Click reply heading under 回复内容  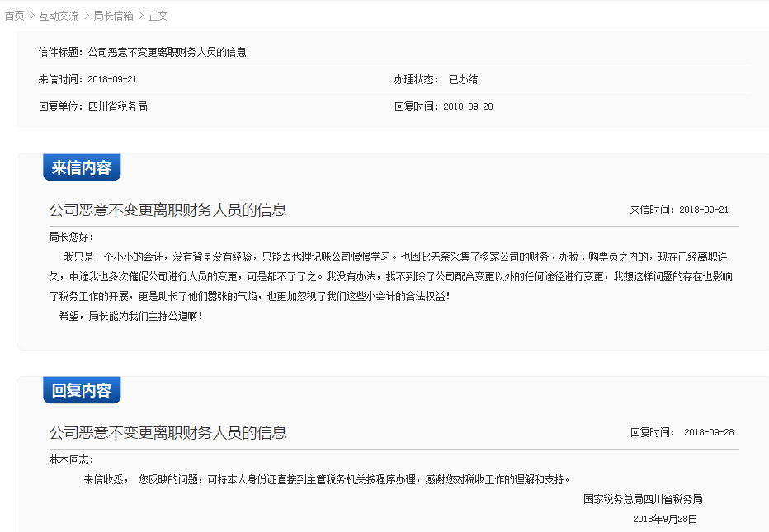click(x=167, y=432)
